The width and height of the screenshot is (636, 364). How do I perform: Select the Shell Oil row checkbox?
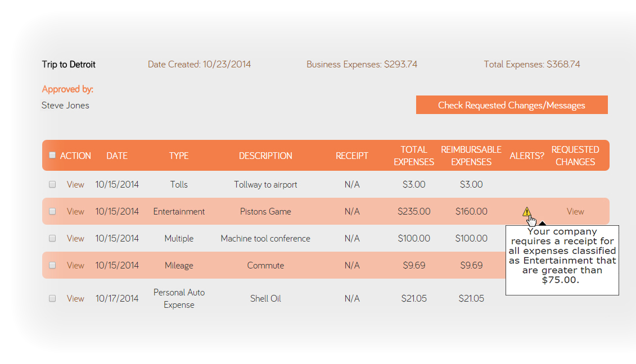coord(52,298)
